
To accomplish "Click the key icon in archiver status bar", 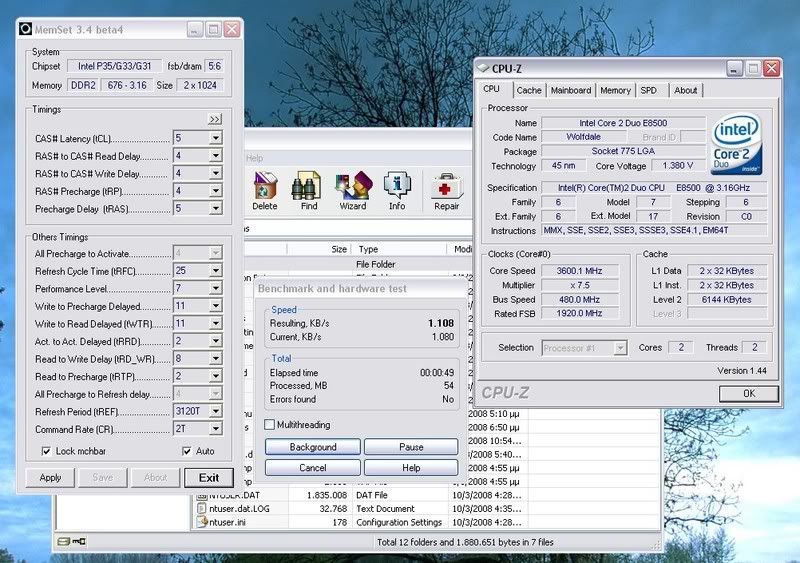I will [x=79, y=542].
